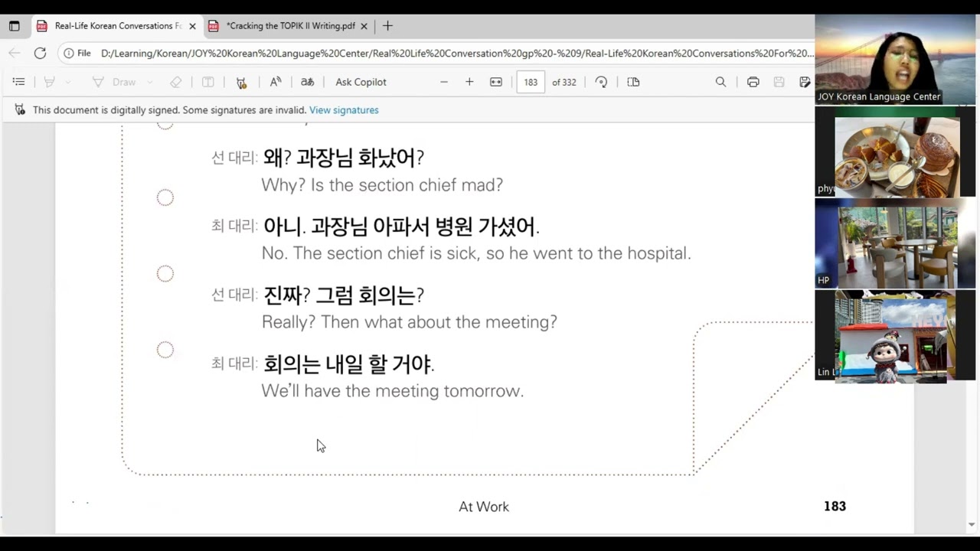Viewport: 980px width, 551px height.
Task: Save the PDF as a copy
Action: coord(805,82)
